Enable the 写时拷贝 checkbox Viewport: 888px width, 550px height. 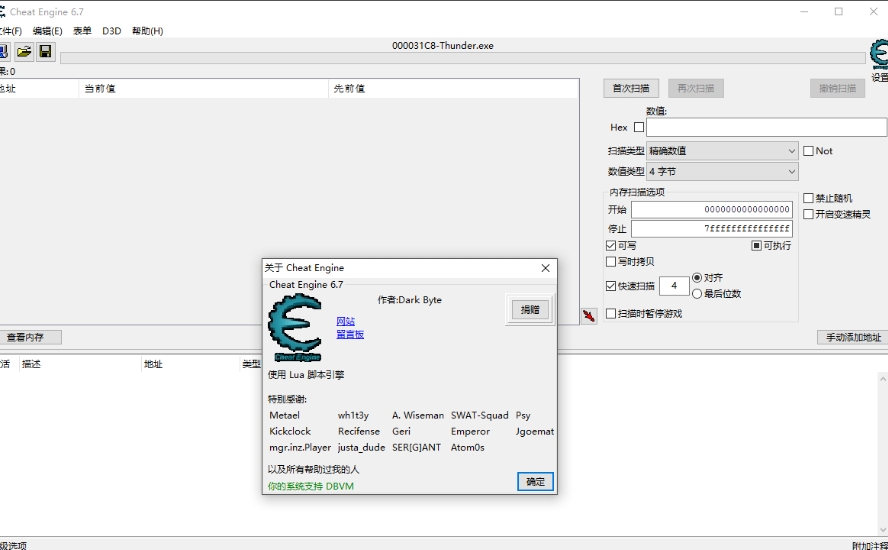610,262
